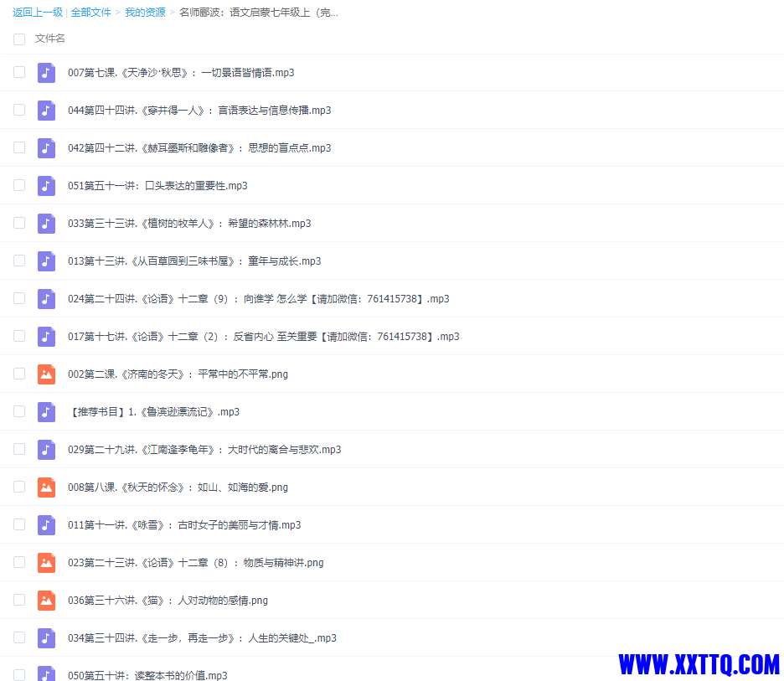Check the box for 017第十七讲 论语
This screenshot has width=784, height=681.
(19, 336)
